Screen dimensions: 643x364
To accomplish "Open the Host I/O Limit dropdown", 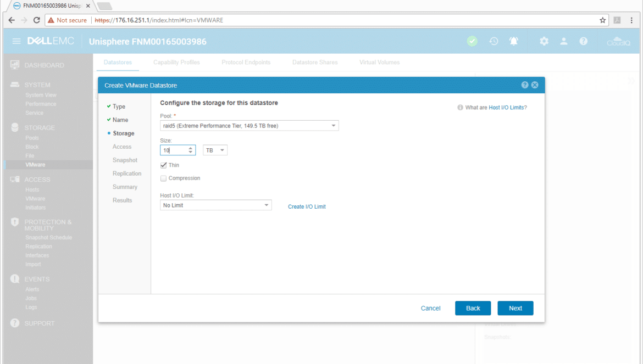I will (x=215, y=205).
